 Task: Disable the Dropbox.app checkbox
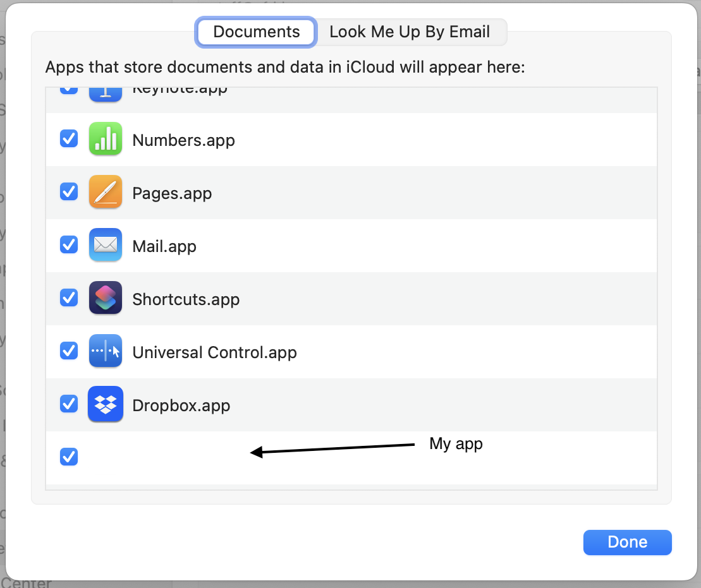[x=69, y=404]
